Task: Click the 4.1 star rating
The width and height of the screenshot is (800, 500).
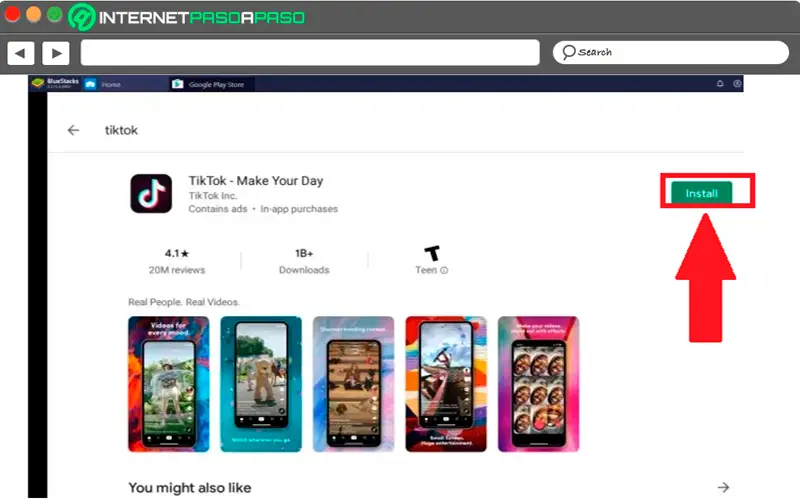Action: (x=177, y=253)
